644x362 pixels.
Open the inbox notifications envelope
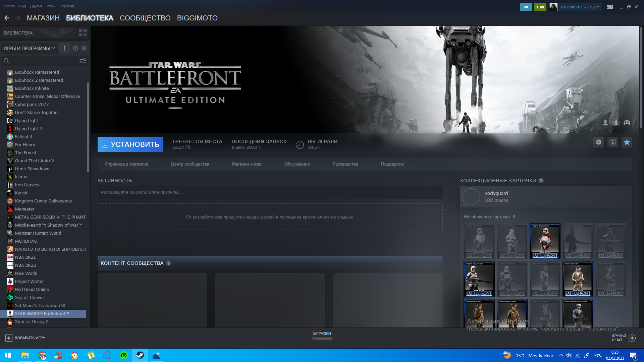click(540, 7)
